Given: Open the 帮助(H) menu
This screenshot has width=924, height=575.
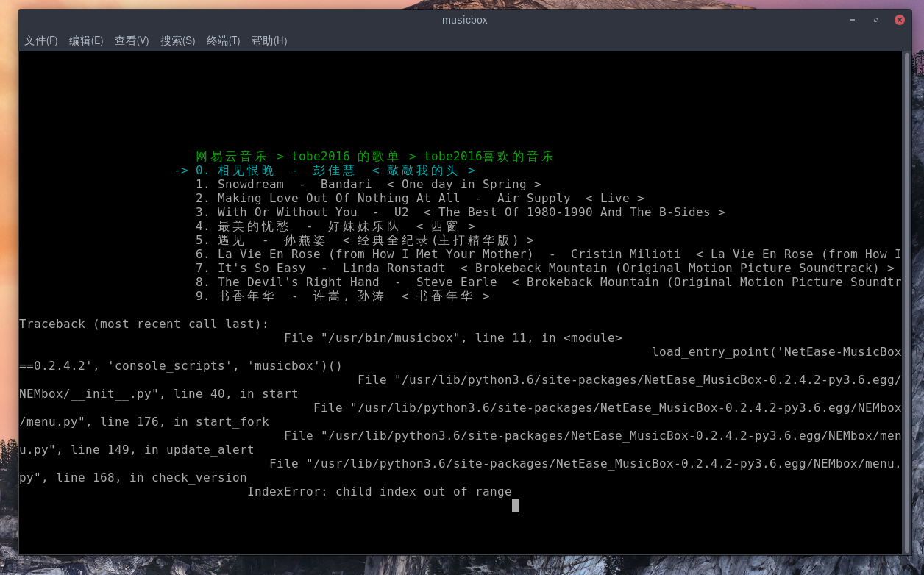Looking at the screenshot, I should pos(269,40).
